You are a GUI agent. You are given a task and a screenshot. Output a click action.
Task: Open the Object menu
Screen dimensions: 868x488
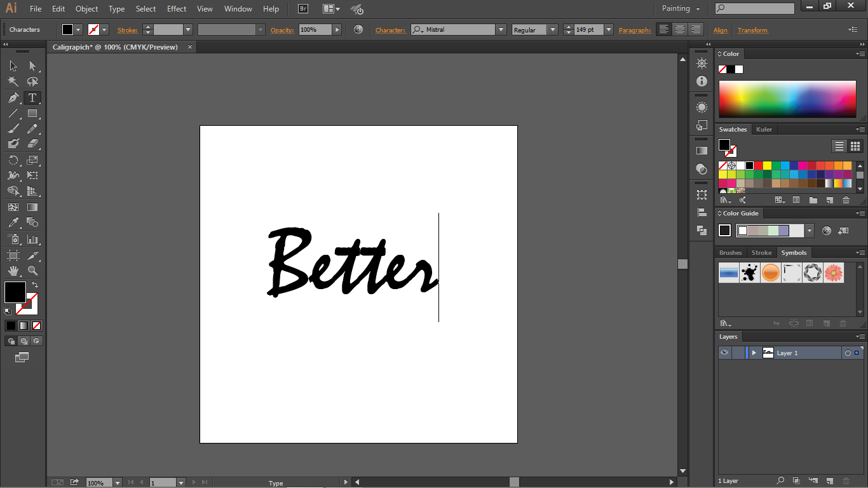[86, 9]
